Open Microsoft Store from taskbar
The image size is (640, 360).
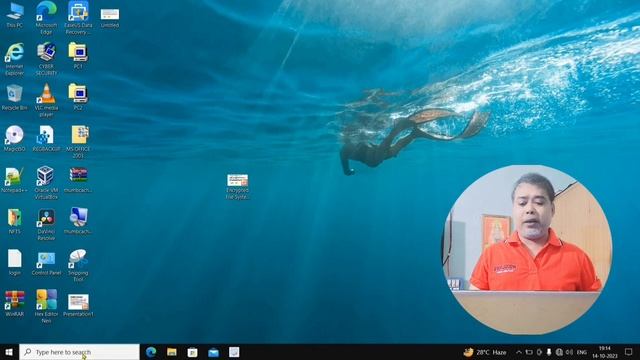pos(193,352)
